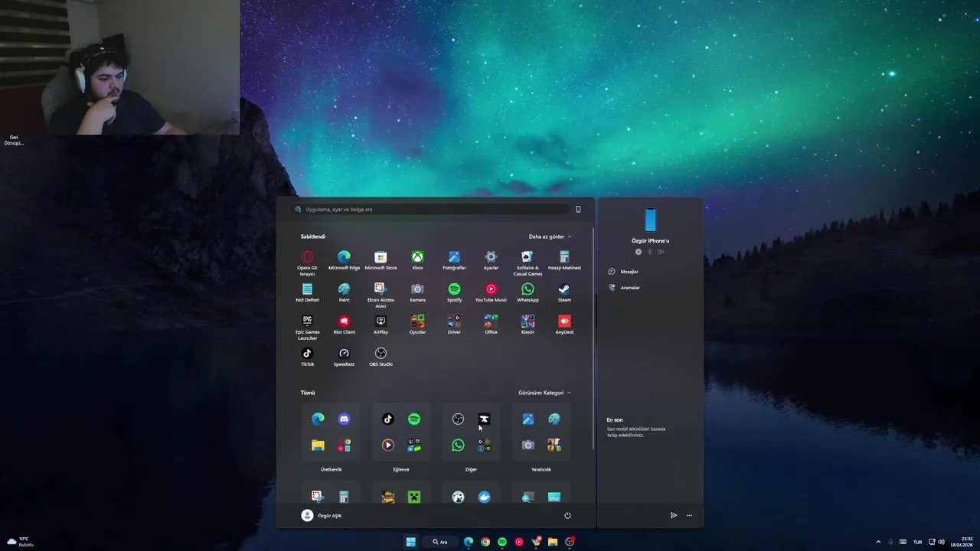This screenshot has width=980, height=551.
Task: Launch WhatsApp from pinned section
Action: [x=528, y=292]
